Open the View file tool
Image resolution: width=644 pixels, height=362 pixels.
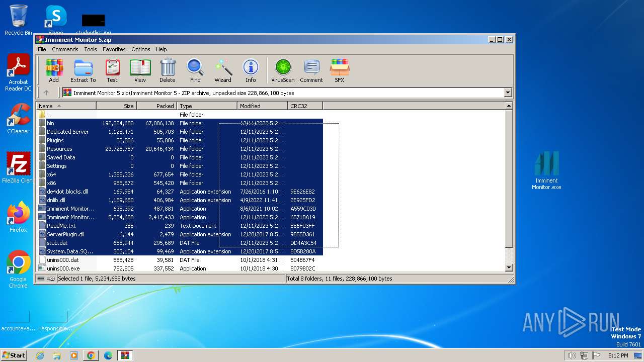[x=140, y=71]
